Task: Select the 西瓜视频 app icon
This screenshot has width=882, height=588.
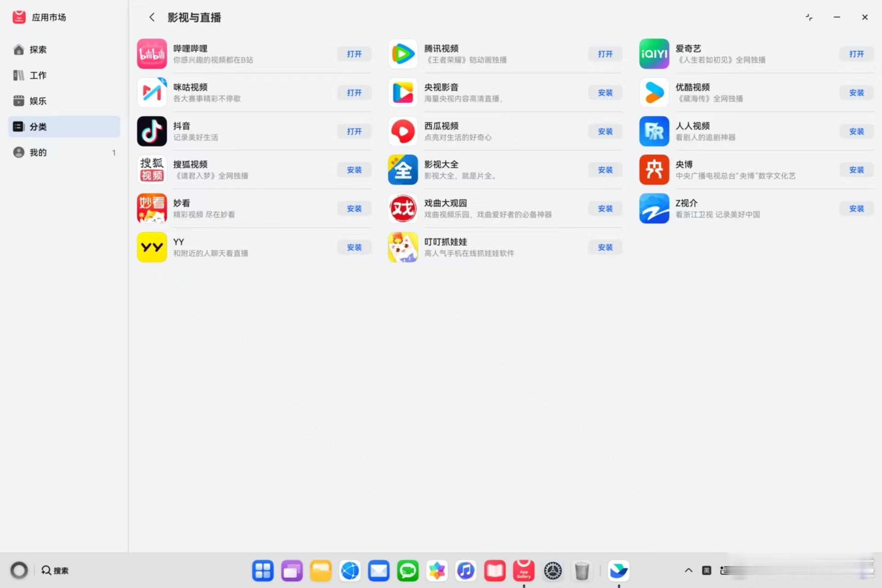Action: [x=403, y=131]
